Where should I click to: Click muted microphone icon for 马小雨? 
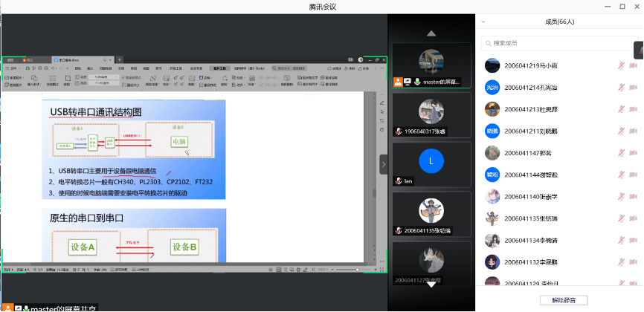point(621,66)
